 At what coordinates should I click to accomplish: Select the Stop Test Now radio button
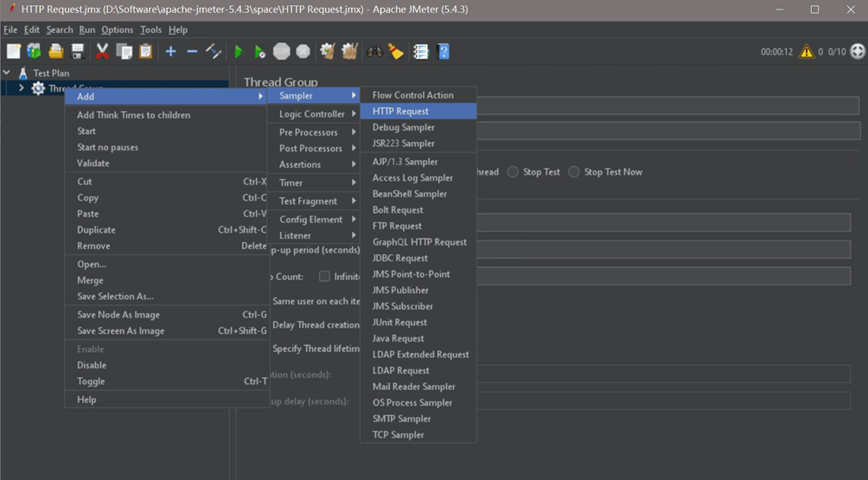[x=574, y=172]
